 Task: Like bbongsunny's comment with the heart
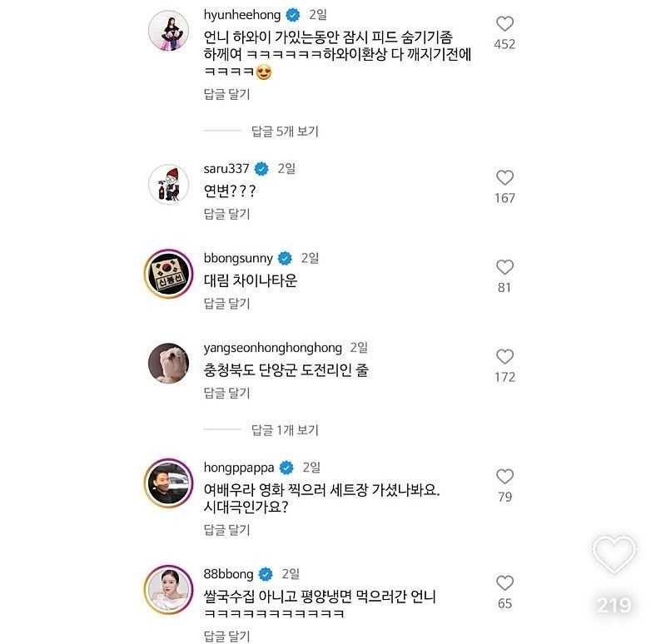pyautogui.click(x=504, y=267)
